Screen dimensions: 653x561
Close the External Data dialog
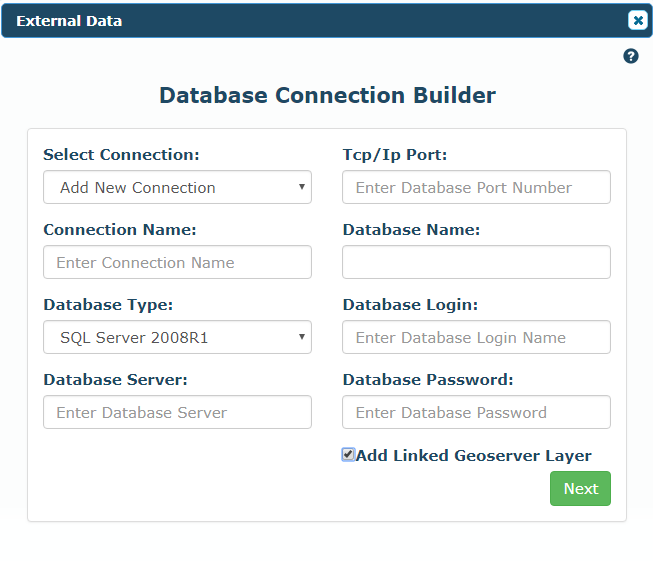(x=638, y=20)
